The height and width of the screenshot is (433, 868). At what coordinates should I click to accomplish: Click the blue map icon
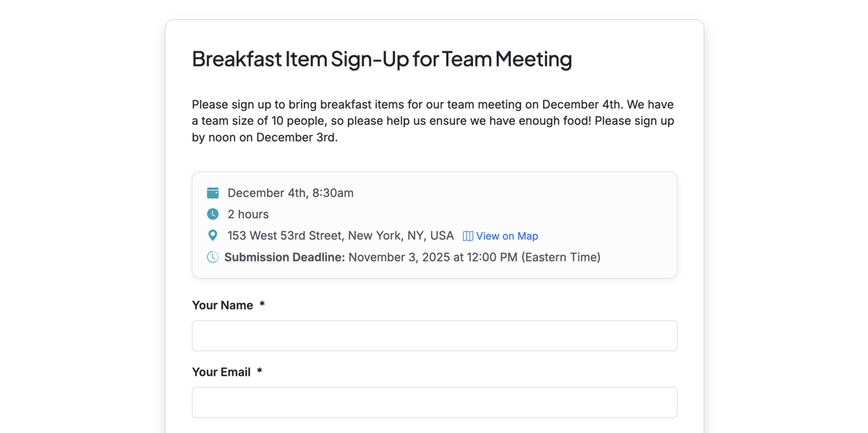[x=468, y=236]
